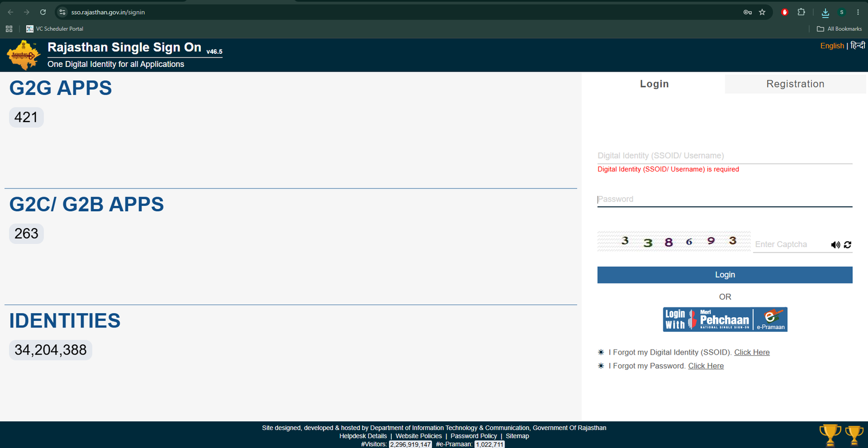
Task: Reload the page with the browser refresh icon
Action: 43,12
